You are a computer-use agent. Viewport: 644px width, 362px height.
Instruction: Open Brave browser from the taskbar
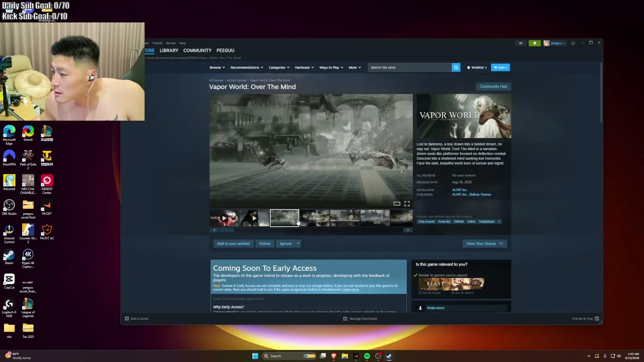click(x=334, y=356)
